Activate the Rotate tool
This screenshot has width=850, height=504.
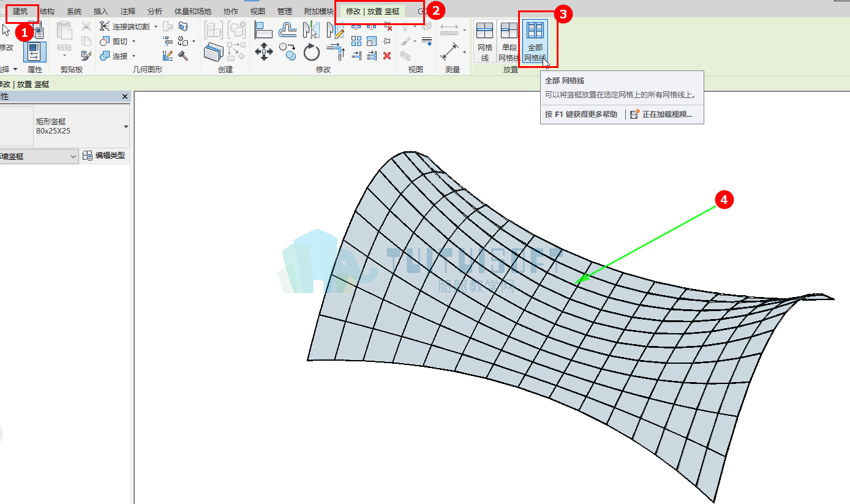tap(312, 52)
